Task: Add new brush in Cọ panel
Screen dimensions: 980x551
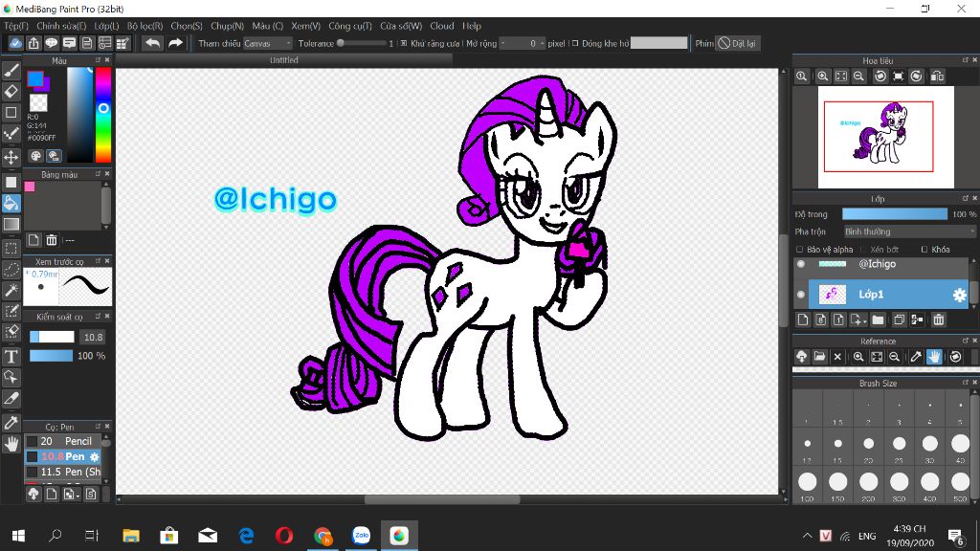Action: click(x=52, y=495)
